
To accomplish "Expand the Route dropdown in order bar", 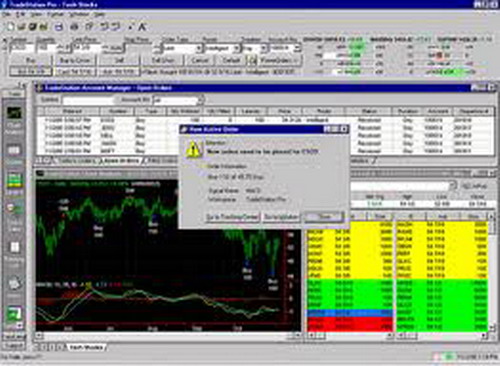I will click(236, 48).
